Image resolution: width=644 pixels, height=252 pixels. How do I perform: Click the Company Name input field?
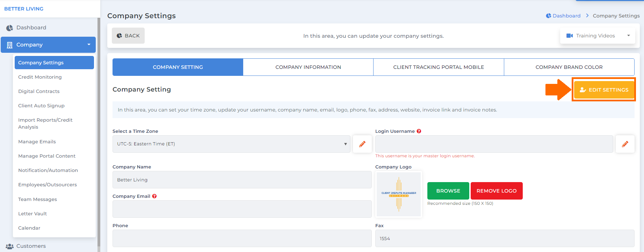tap(242, 180)
